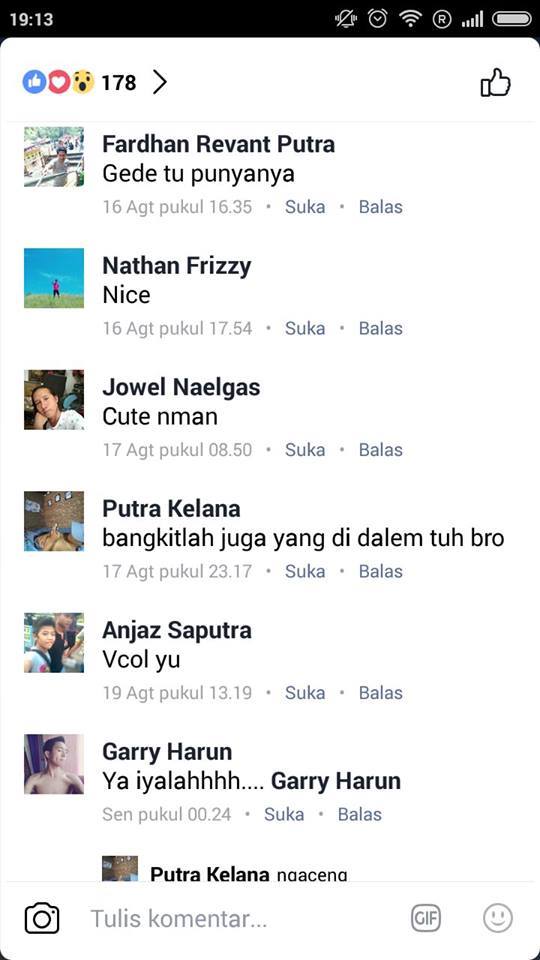Screen dimensions: 540x960
Task: Open Garry Harun's profile picture thumbnail
Action: [x=54, y=764]
